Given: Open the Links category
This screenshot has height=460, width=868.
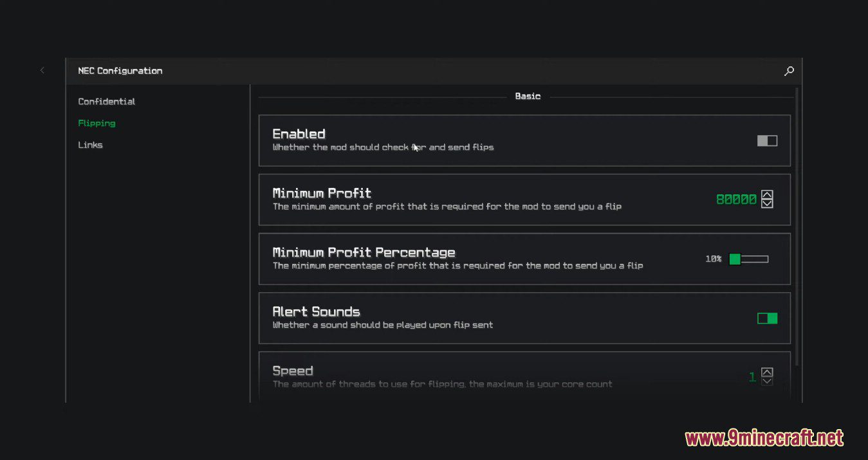Looking at the screenshot, I should (x=90, y=145).
